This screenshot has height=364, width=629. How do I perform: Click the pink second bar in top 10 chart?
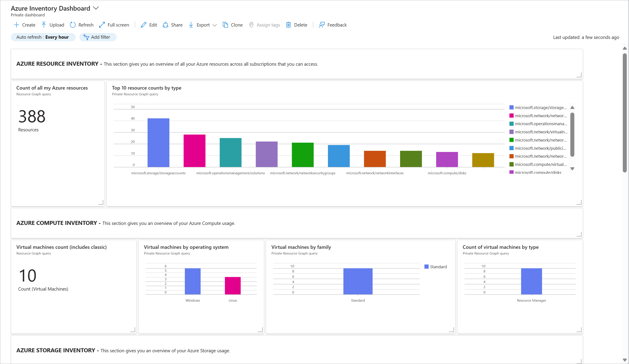tap(194, 151)
